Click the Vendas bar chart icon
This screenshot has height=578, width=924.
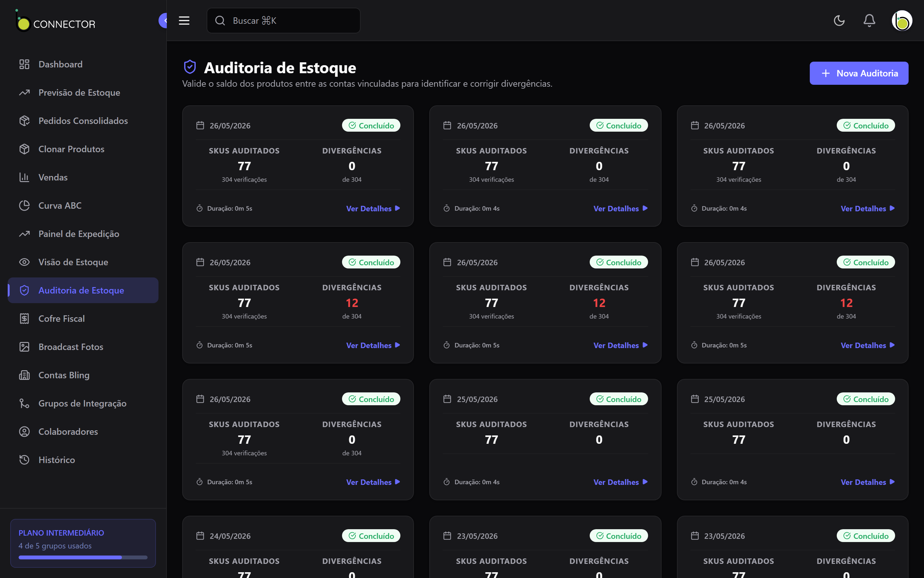point(24,177)
